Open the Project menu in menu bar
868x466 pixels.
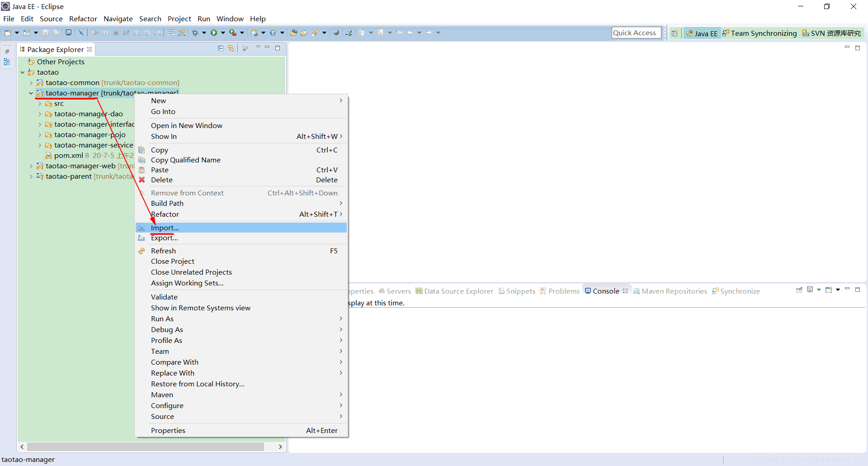tap(179, 19)
